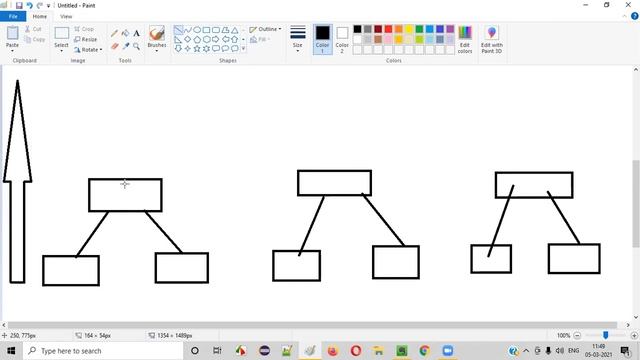Choose the Line shape
Screen dimensions: 640x360
(178, 30)
